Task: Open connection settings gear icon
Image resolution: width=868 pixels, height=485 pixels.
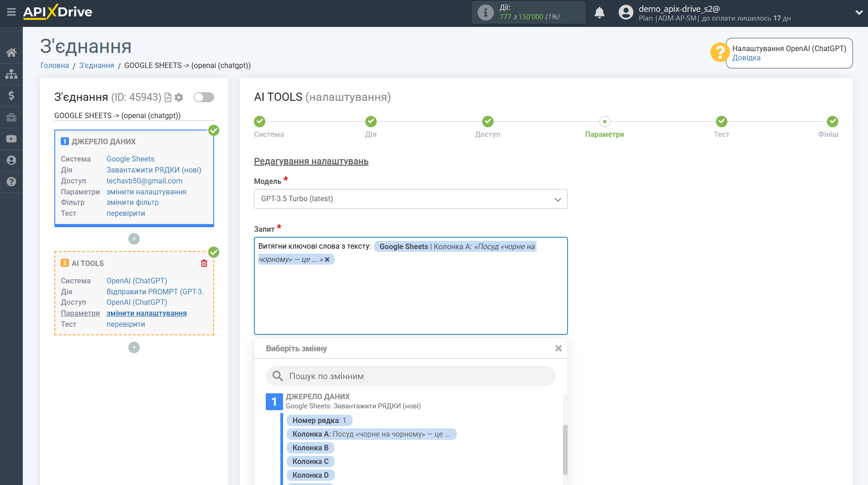Action: pos(179,97)
